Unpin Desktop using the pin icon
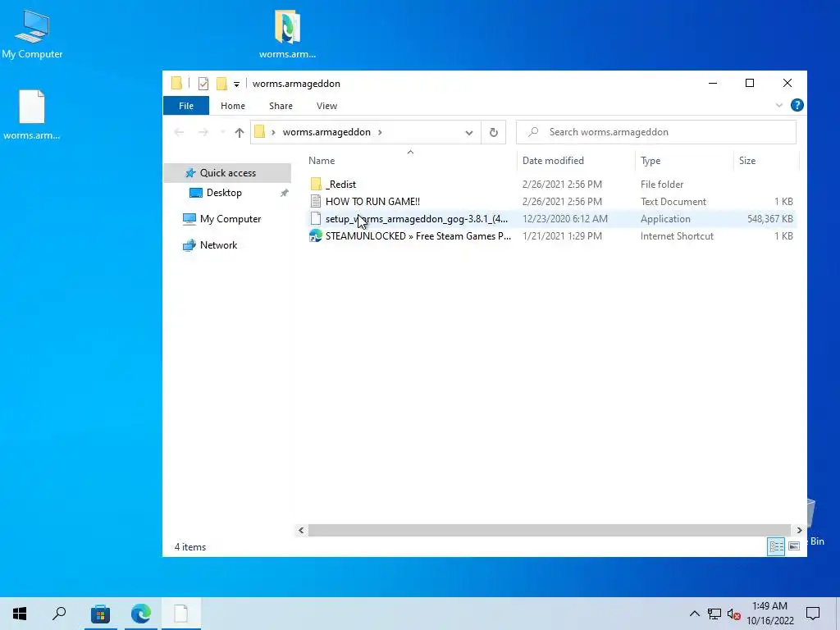 284,193
